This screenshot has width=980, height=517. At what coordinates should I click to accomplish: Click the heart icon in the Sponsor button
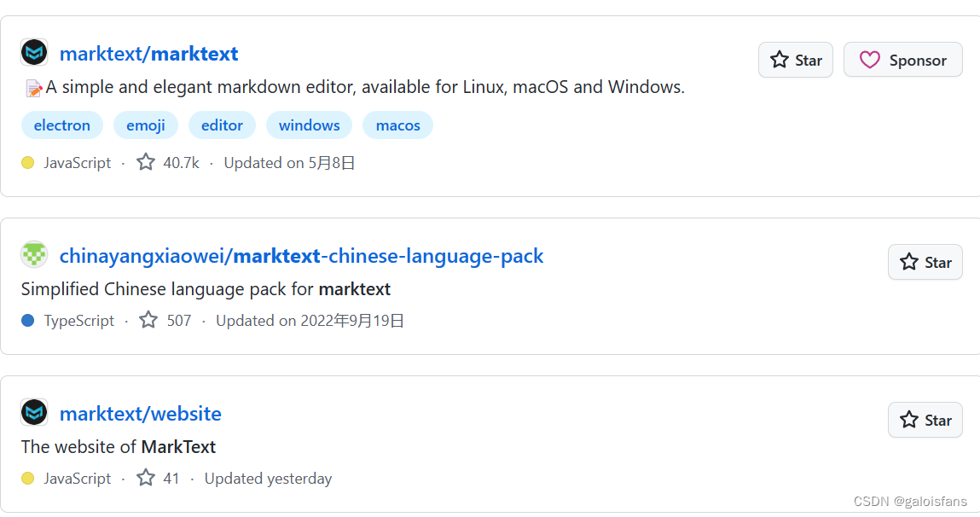coord(870,60)
